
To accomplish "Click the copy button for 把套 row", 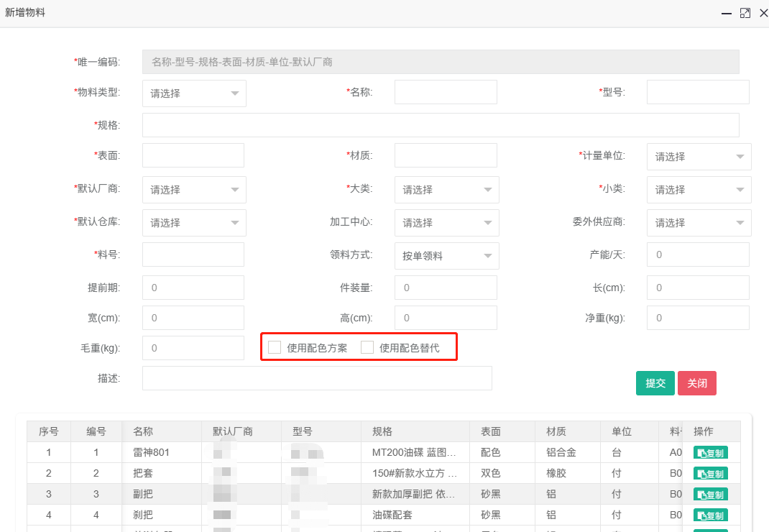I will [x=710, y=474].
